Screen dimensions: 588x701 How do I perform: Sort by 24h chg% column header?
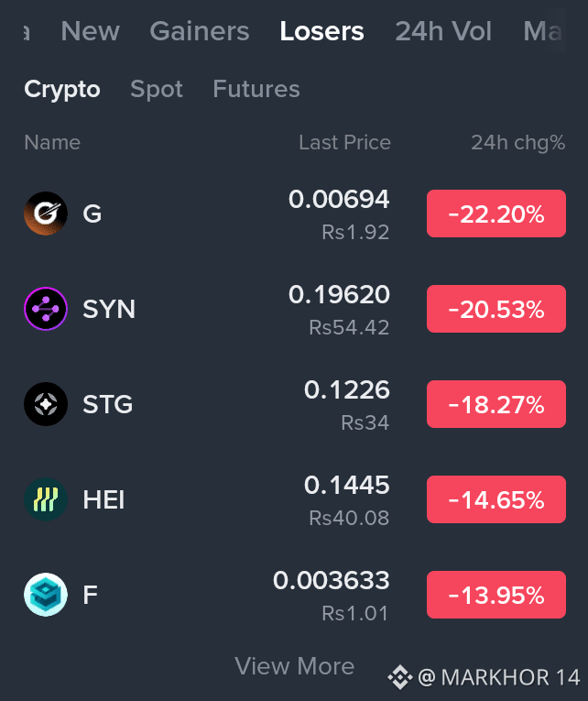pyautogui.click(x=517, y=143)
